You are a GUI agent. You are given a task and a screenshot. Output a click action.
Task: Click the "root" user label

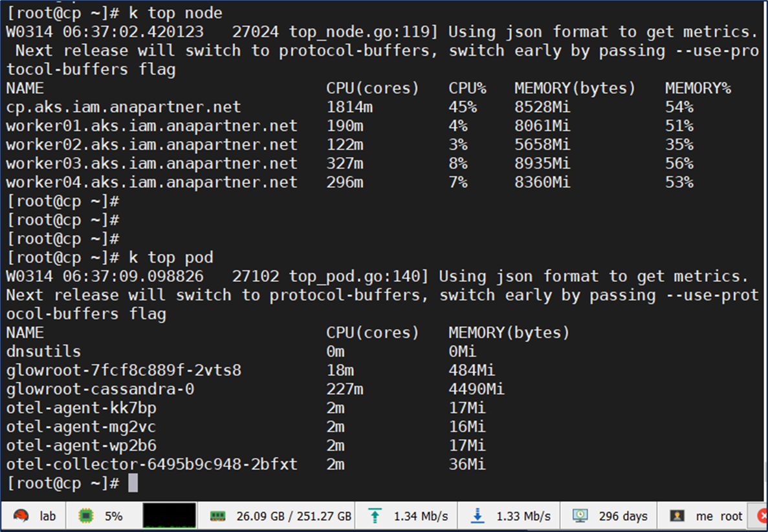click(731, 516)
